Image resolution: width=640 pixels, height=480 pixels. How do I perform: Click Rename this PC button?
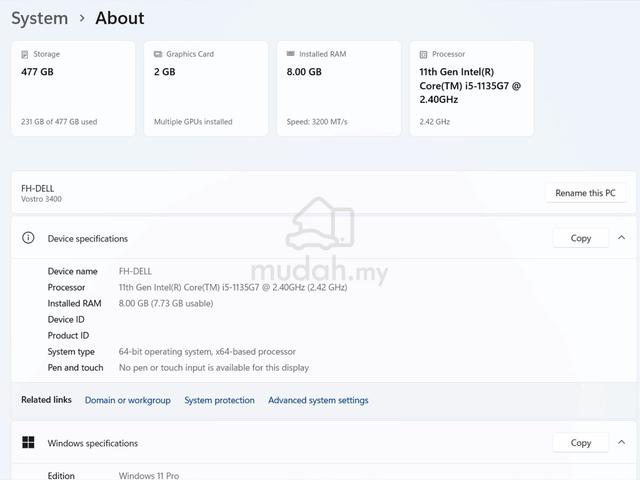point(585,193)
